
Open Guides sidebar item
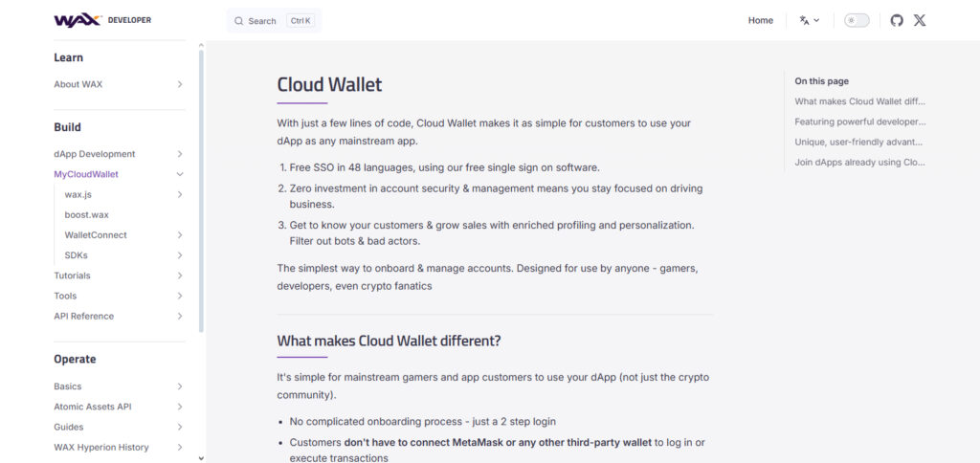[x=69, y=428]
